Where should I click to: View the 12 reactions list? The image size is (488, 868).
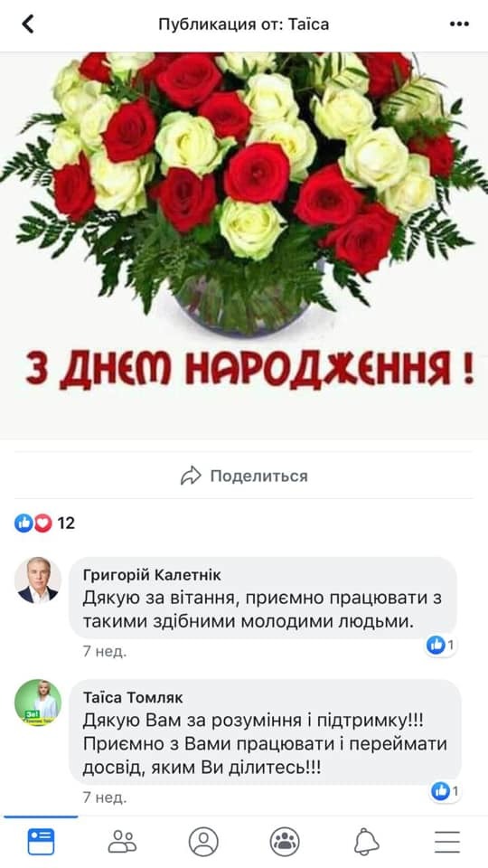(x=66, y=523)
